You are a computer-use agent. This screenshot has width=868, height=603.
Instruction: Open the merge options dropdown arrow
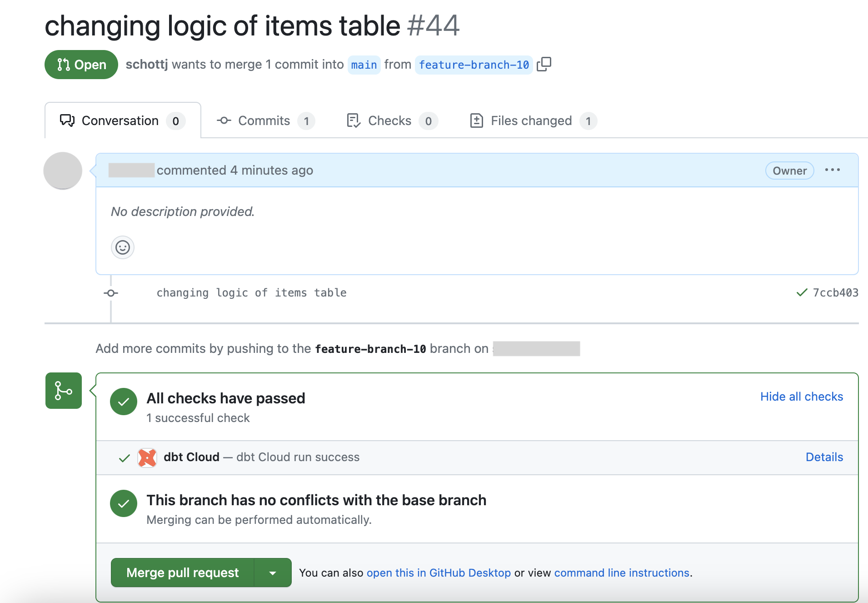tap(273, 573)
